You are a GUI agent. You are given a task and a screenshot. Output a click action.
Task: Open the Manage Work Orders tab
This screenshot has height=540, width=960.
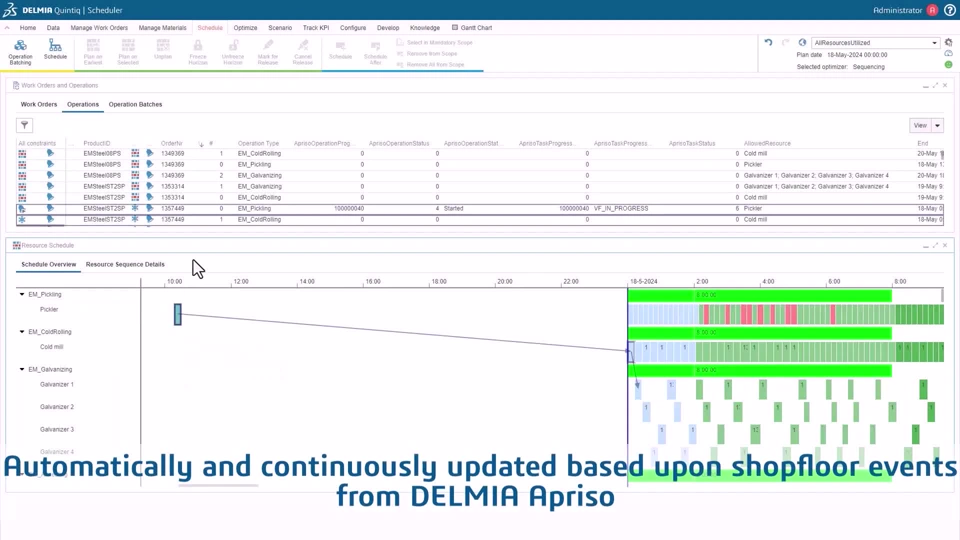click(99, 28)
